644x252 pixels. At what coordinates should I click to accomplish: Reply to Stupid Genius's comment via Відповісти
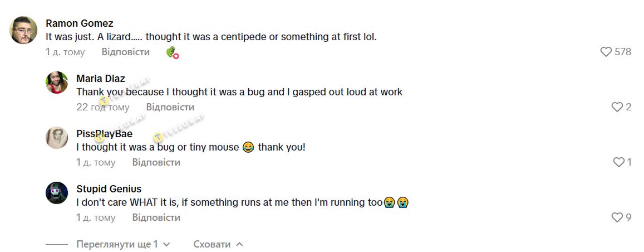(x=156, y=217)
